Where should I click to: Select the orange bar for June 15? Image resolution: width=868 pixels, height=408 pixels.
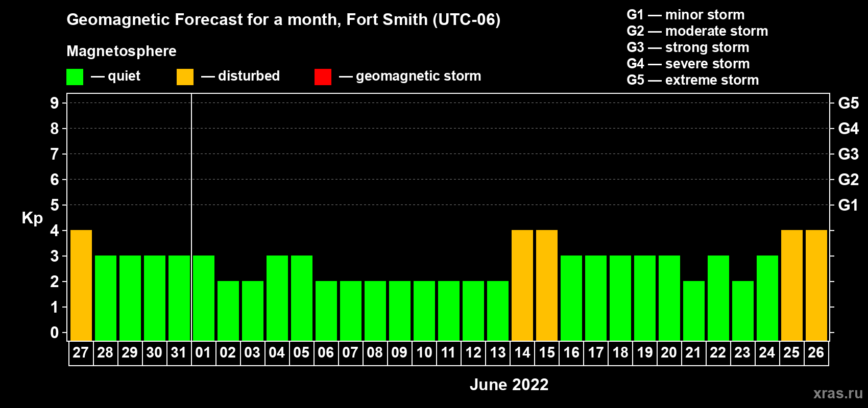coord(547,285)
